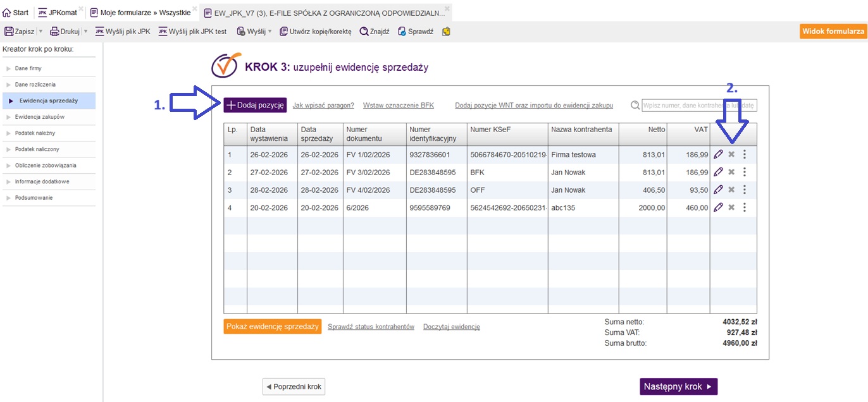Click the pencil edit icon for FV 1/02/2026
The width and height of the screenshot is (868, 402).
point(718,154)
